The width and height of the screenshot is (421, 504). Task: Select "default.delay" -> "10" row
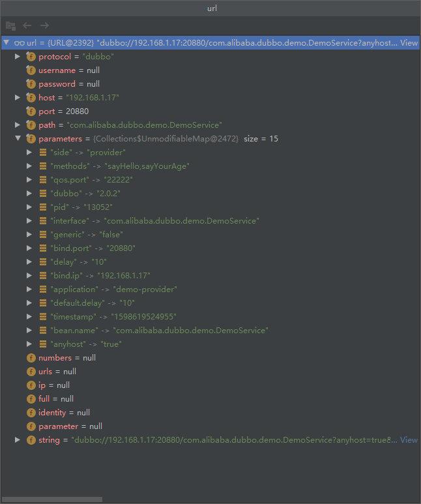click(210, 303)
